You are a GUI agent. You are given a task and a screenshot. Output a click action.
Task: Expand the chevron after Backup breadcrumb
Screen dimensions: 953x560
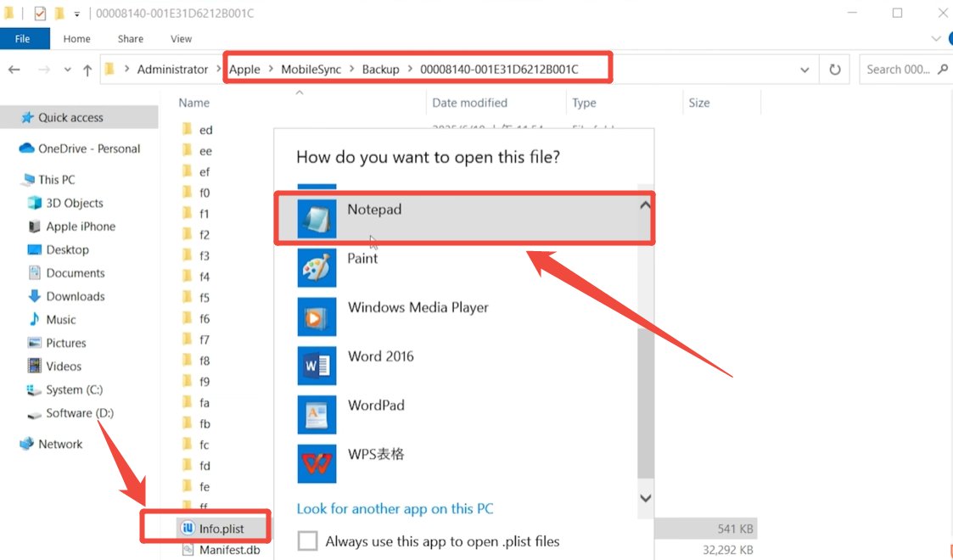[x=410, y=70]
